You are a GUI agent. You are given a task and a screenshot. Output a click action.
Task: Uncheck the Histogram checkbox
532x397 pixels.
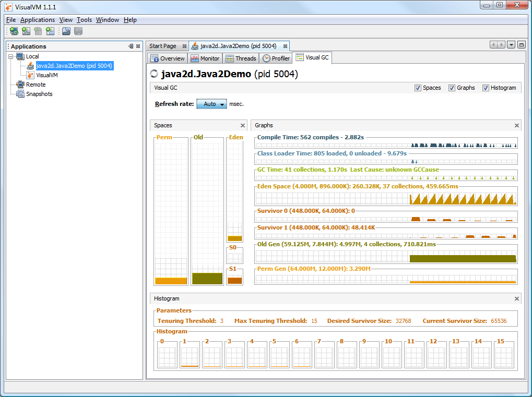pos(486,88)
